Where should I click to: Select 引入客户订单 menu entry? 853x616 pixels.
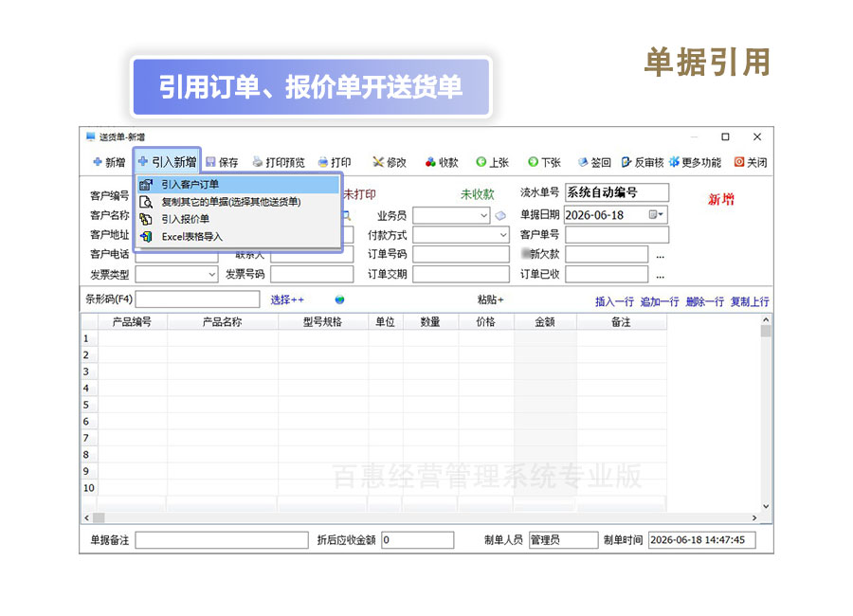[238, 185]
